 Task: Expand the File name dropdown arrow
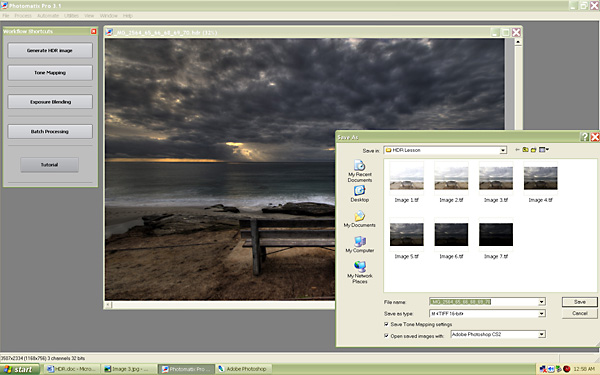(x=541, y=302)
